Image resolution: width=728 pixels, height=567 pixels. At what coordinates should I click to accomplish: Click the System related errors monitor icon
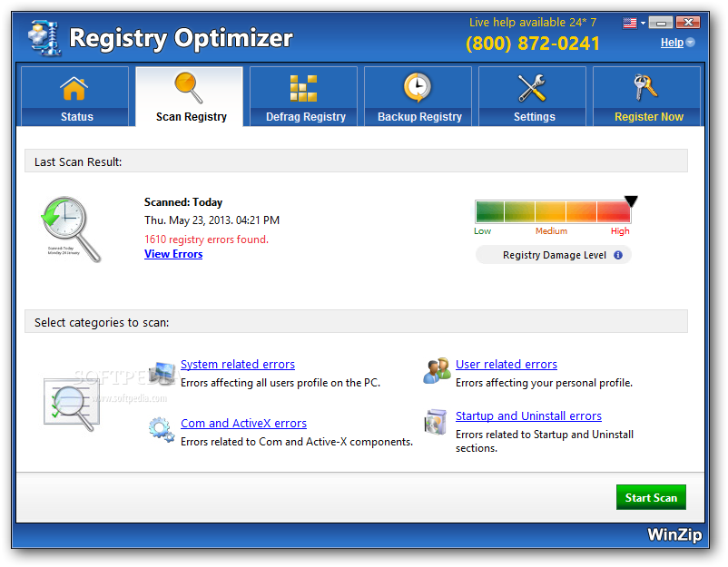162,373
